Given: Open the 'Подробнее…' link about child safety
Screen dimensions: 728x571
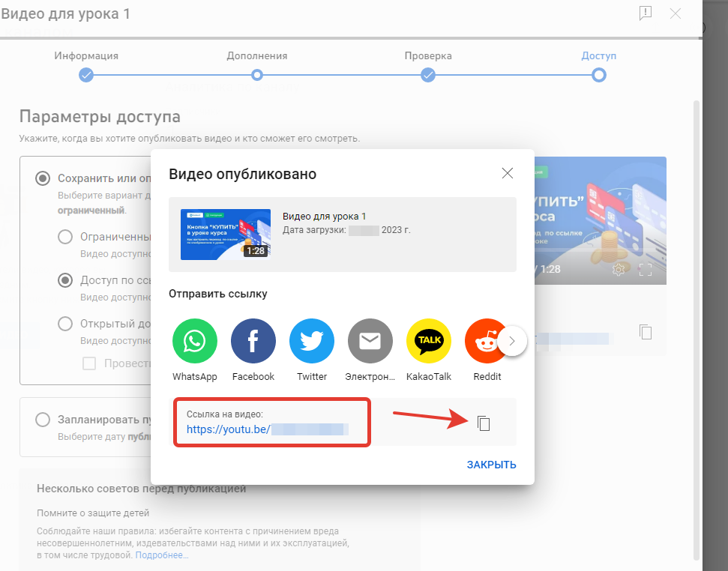Looking at the screenshot, I should coord(162,555).
